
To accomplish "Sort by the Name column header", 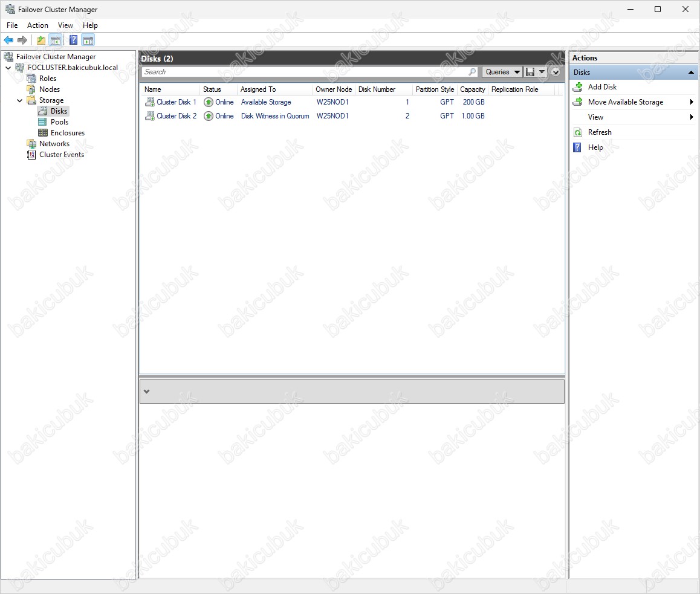I will click(x=170, y=89).
